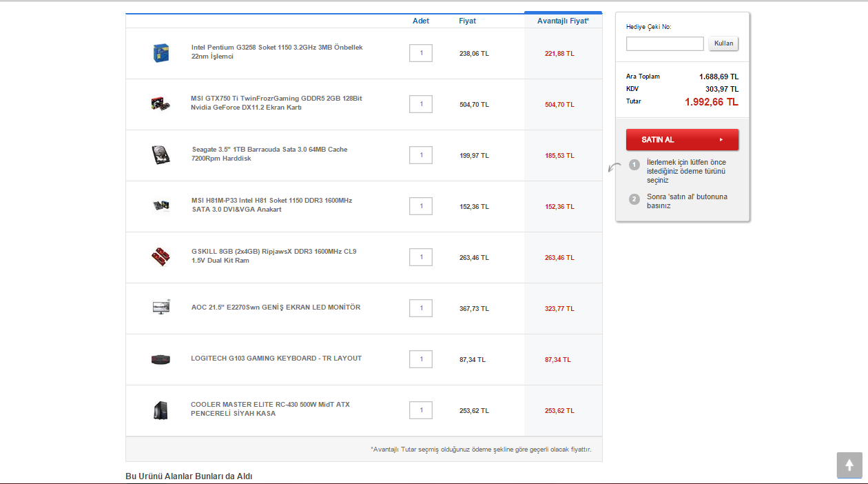Click the MSI H81M-P33 motherboard image
868x484 pixels.
(161, 205)
